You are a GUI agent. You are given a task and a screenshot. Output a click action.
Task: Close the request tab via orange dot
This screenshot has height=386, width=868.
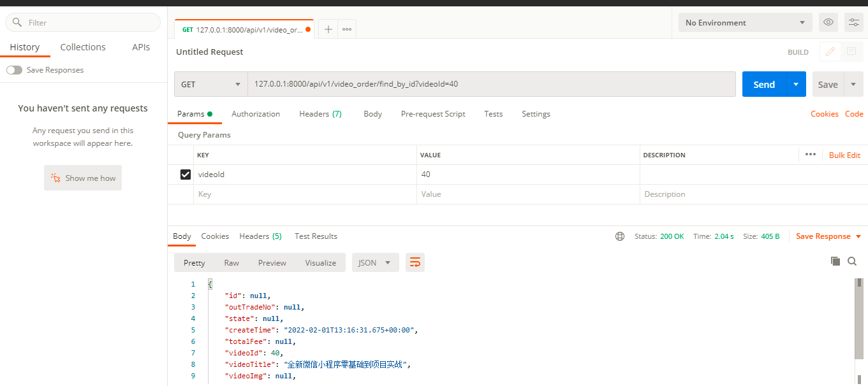pyautogui.click(x=308, y=29)
